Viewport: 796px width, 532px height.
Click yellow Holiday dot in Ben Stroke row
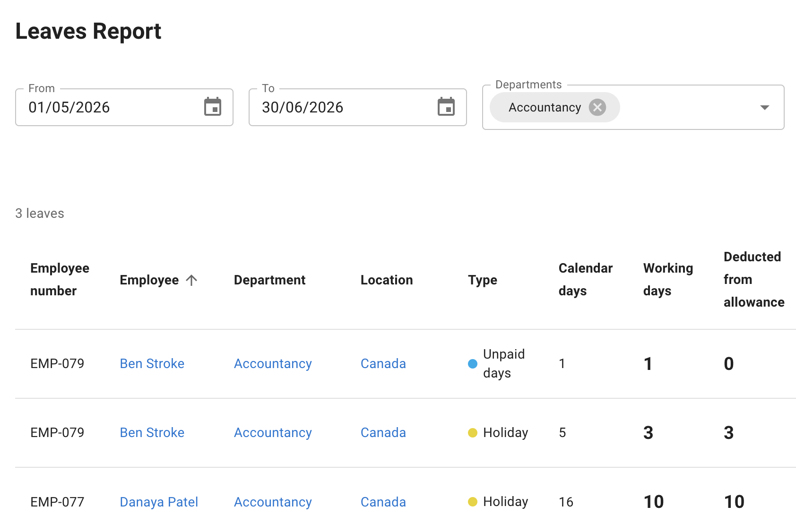click(x=473, y=433)
